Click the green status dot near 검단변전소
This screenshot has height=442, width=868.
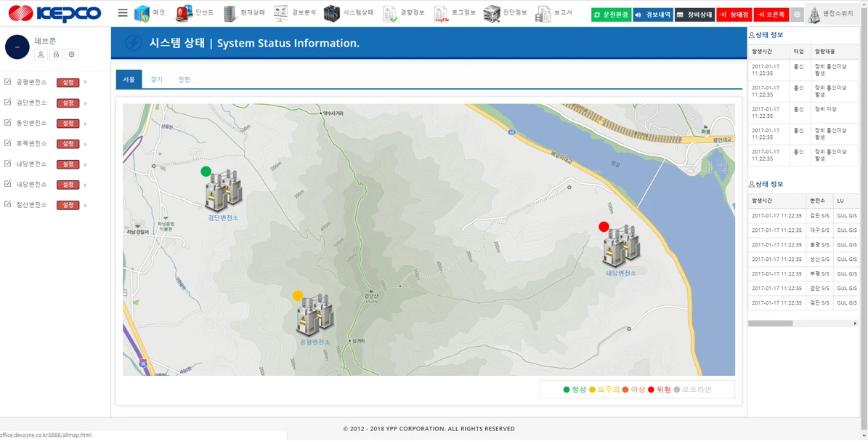[206, 171]
